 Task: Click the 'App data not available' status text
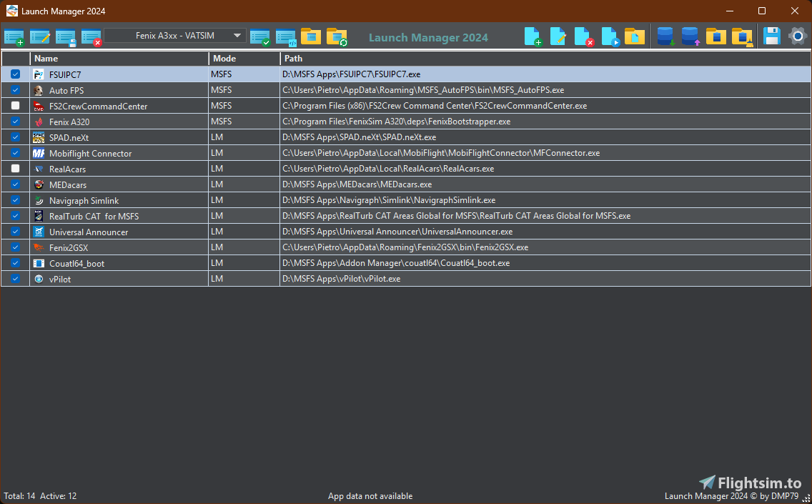(x=370, y=495)
